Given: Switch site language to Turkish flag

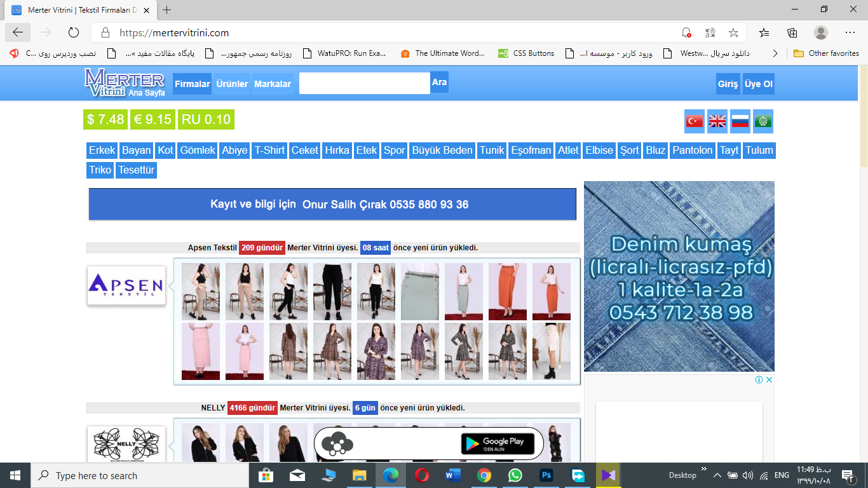Looking at the screenshot, I should coord(695,121).
